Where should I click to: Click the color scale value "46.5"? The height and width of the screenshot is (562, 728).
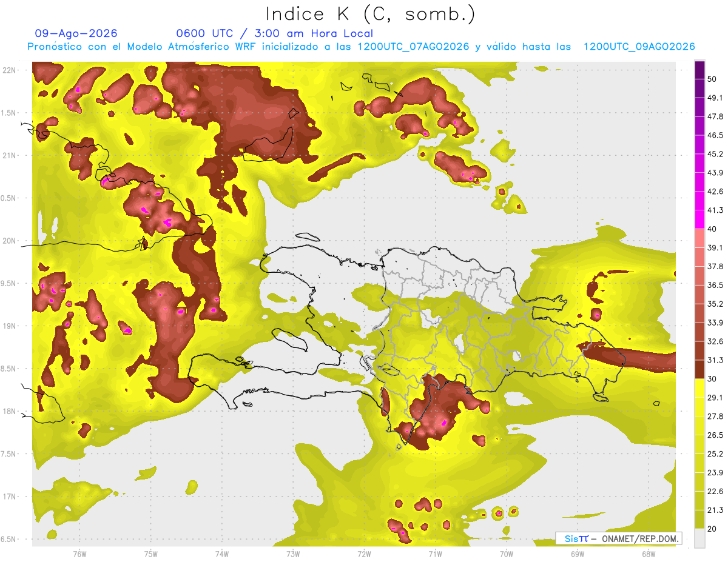715,135
